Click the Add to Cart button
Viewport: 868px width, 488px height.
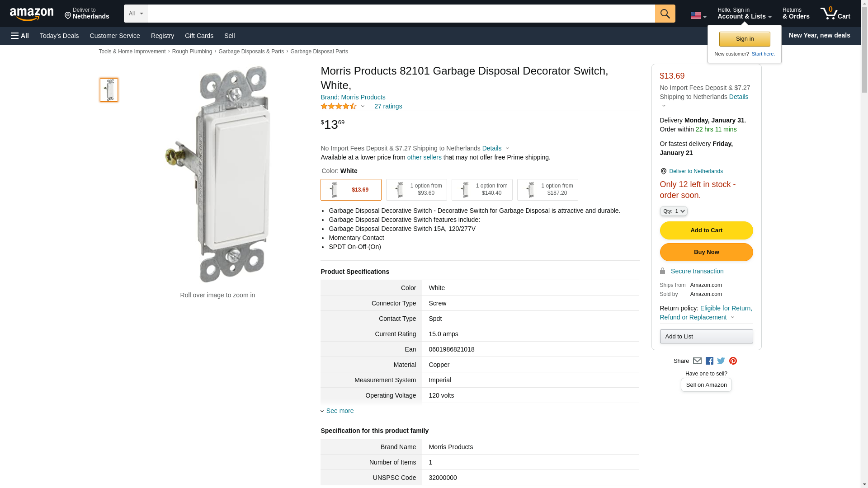coord(706,230)
